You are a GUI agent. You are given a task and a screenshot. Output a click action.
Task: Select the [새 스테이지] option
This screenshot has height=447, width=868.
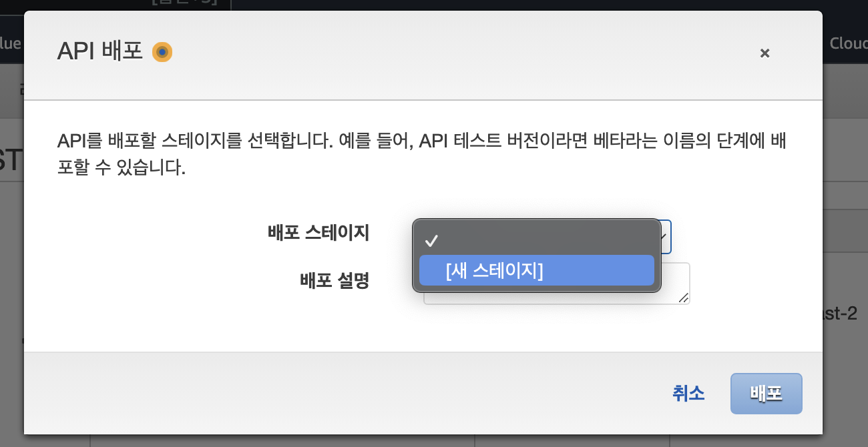point(536,270)
